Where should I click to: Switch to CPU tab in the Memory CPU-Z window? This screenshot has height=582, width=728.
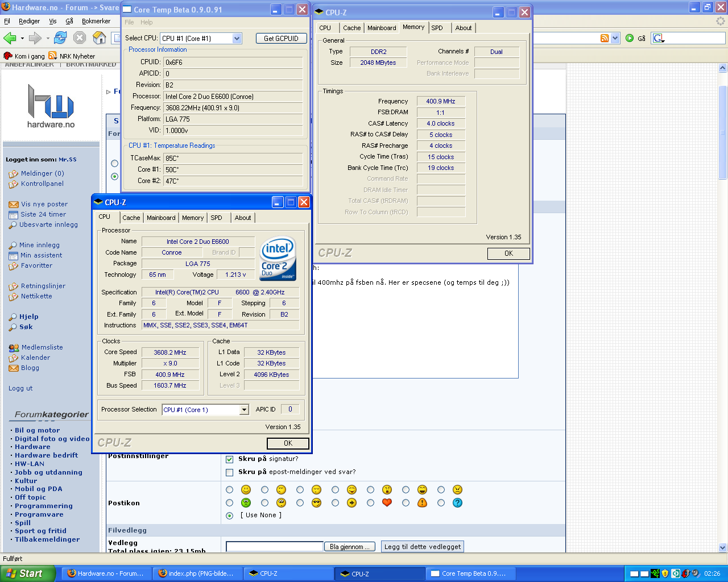325,28
